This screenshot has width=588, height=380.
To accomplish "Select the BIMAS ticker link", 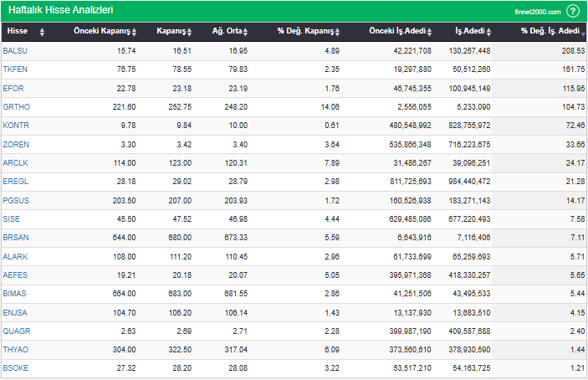I will 14,293.
